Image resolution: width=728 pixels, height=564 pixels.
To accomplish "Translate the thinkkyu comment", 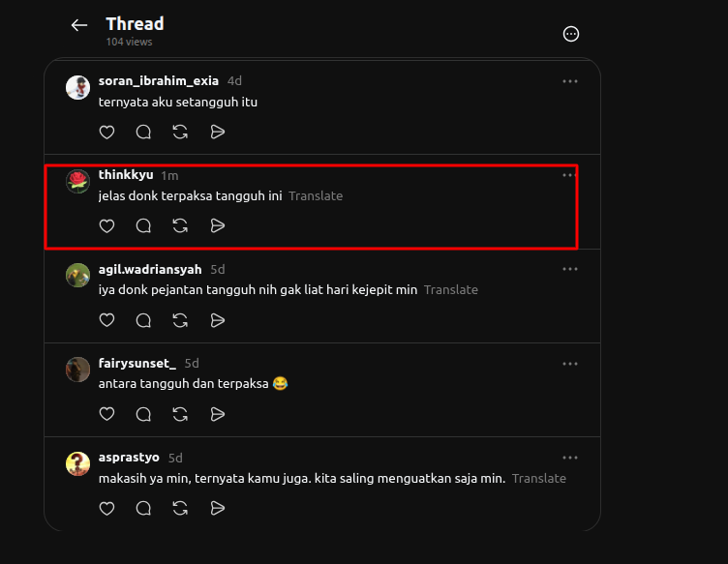I will (316, 195).
